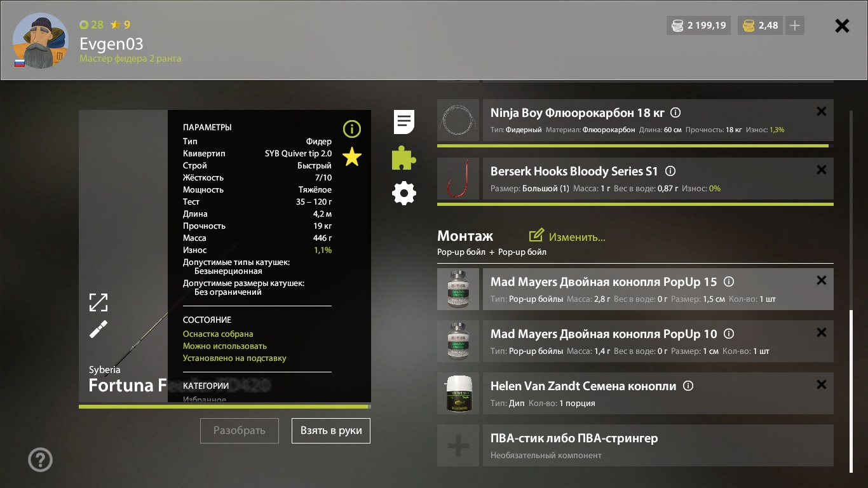The width and height of the screenshot is (868, 488).
Task: Remove Berserk Hooks Bloody Series S1 hook
Action: pyautogui.click(x=821, y=170)
